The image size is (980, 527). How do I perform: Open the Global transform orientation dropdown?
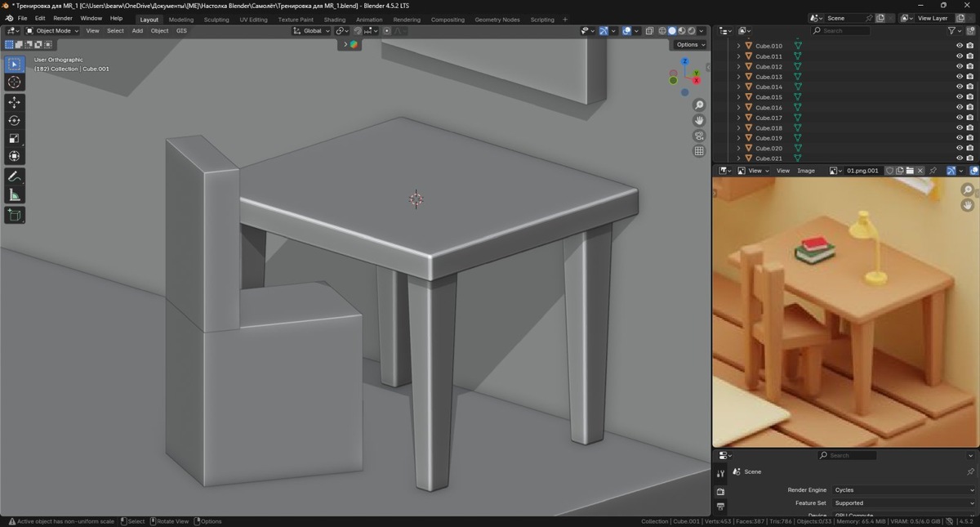click(x=312, y=30)
